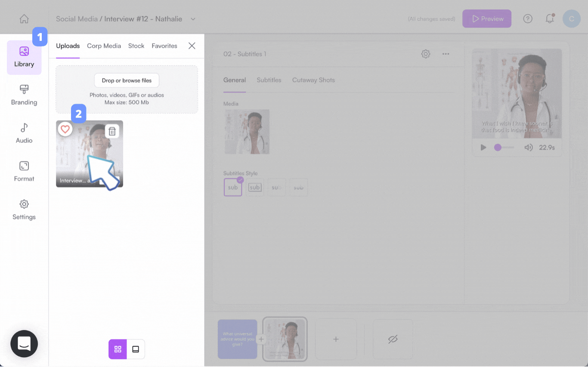Click the 'Interview #12 - Nathalie' project title
Screen dimensions: 588x367
[x=143, y=19]
